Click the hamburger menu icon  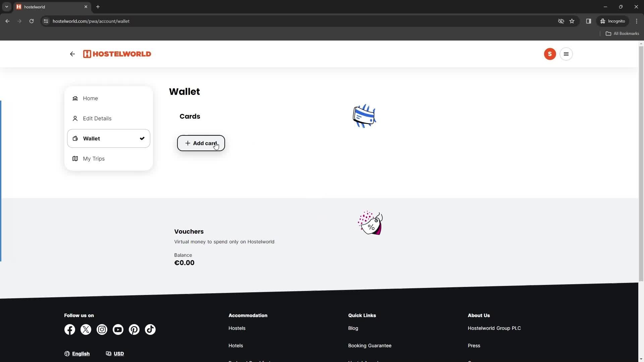click(566, 54)
